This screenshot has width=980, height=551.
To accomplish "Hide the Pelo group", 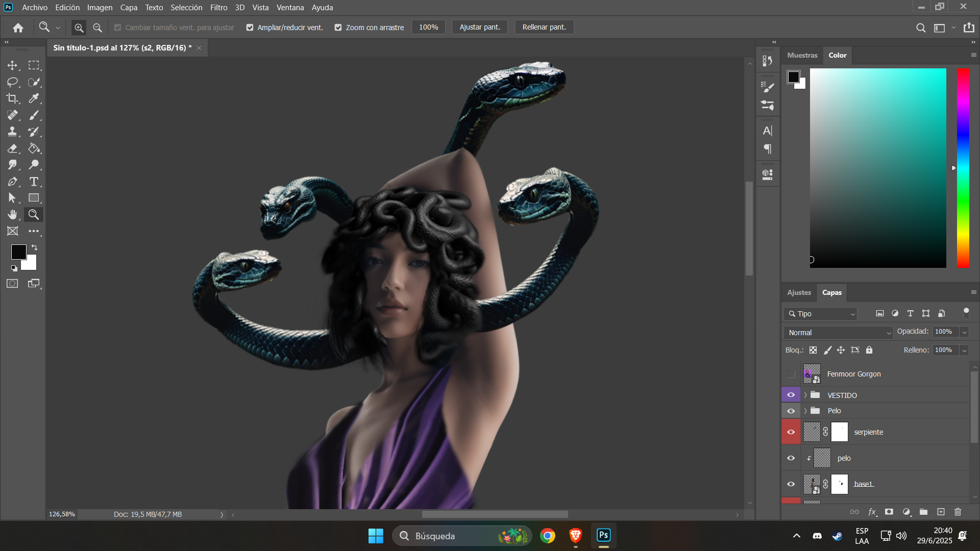I will (x=791, y=411).
